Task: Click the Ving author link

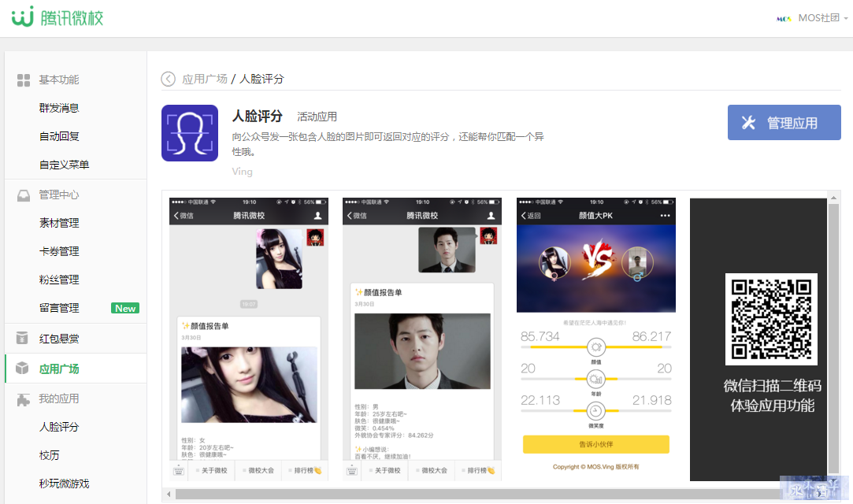Action: (242, 172)
